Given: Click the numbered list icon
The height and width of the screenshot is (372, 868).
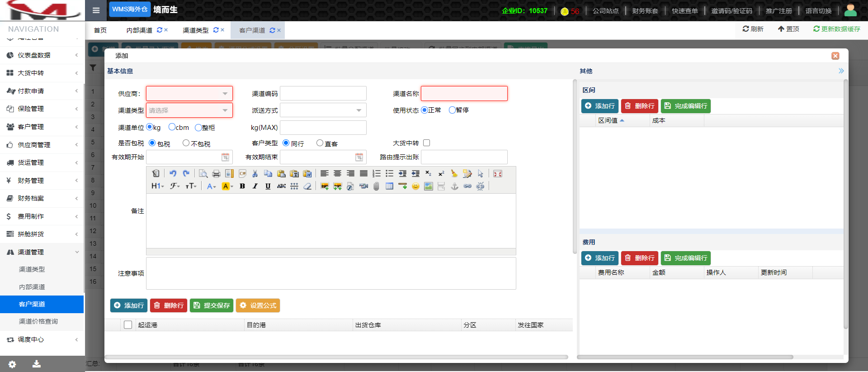Looking at the screenshot, I should point(376,174).
